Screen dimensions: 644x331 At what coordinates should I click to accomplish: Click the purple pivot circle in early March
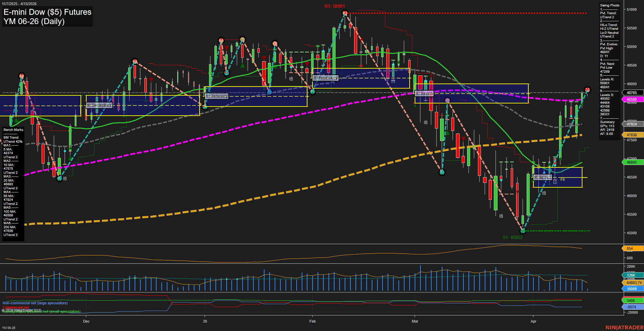(447, 100)
